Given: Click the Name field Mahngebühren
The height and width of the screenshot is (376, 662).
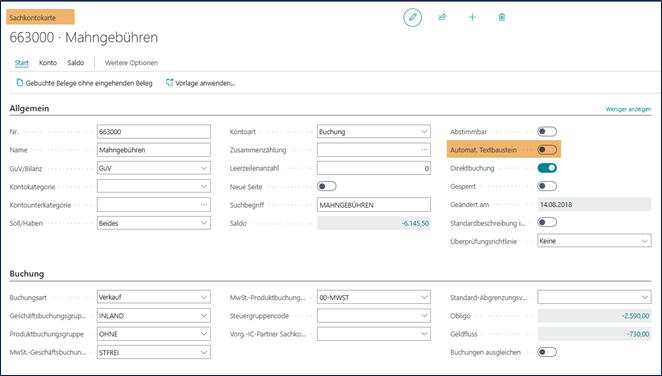Looking at the screenshot, I should (x=154, y=150).
